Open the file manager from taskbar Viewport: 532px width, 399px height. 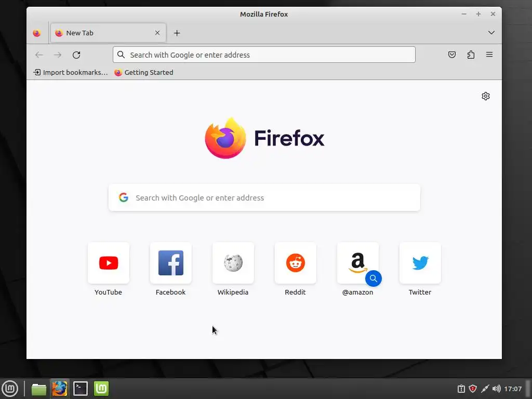point(38,389)
